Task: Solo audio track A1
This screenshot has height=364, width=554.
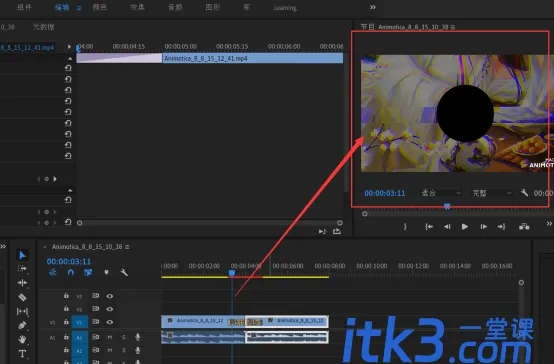Action: pos(124,337)
